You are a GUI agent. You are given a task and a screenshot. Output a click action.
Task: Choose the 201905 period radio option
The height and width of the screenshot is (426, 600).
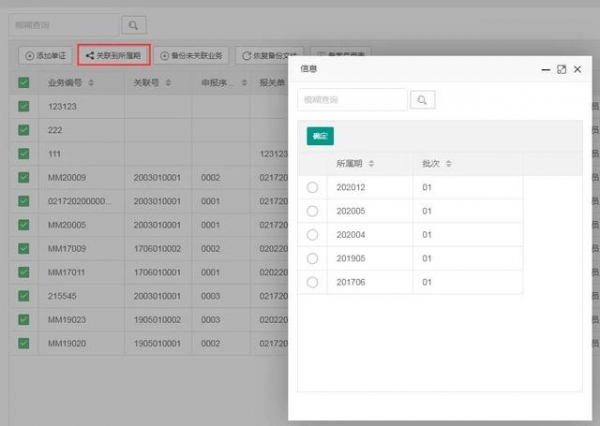click(x=312, y=259)
